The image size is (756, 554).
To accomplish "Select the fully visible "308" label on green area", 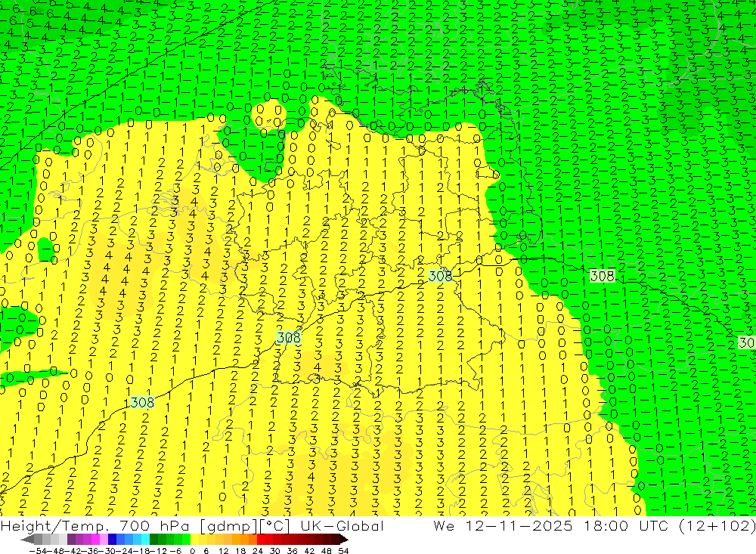I will tap(603, 275).
